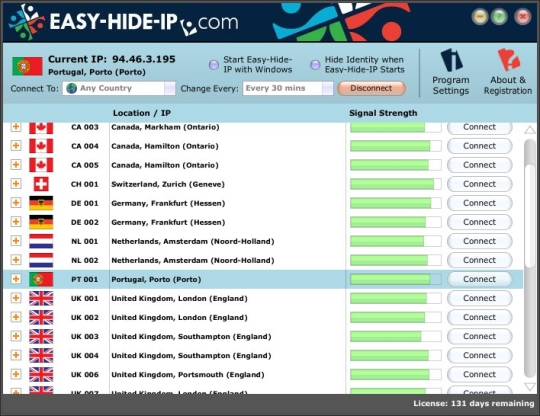Click the globe icon in Connect To field

click(x=71, y=89)
